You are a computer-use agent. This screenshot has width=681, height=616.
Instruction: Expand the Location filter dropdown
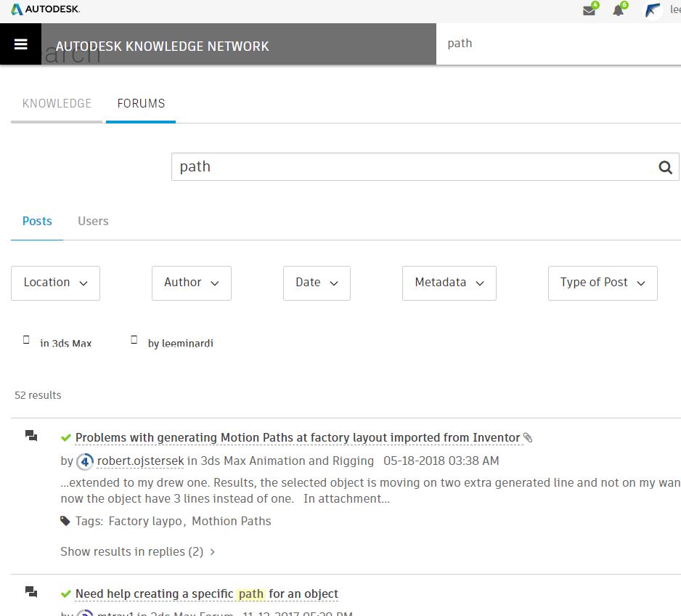56,283
